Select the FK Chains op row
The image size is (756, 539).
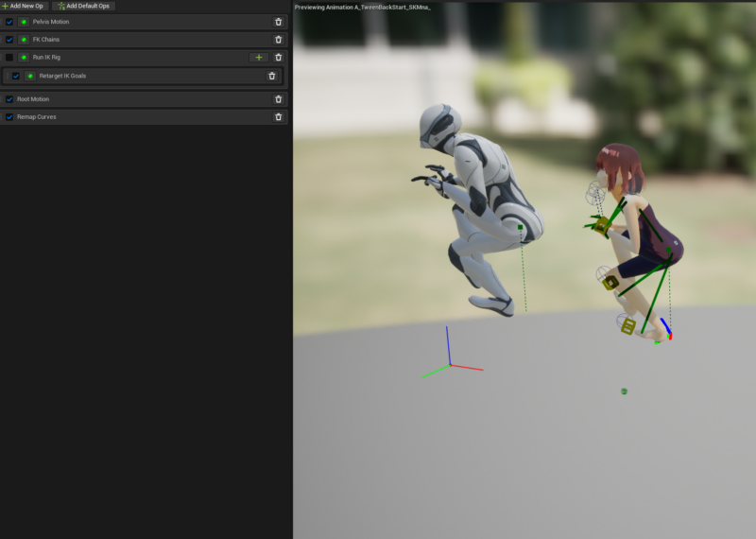click(142, 40)
